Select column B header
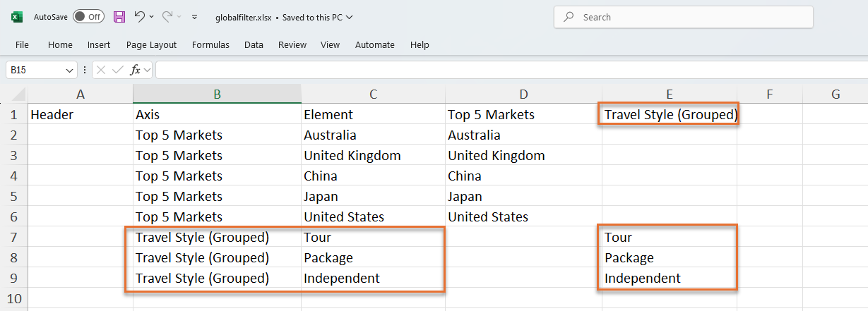 click(x=217, y=94)
